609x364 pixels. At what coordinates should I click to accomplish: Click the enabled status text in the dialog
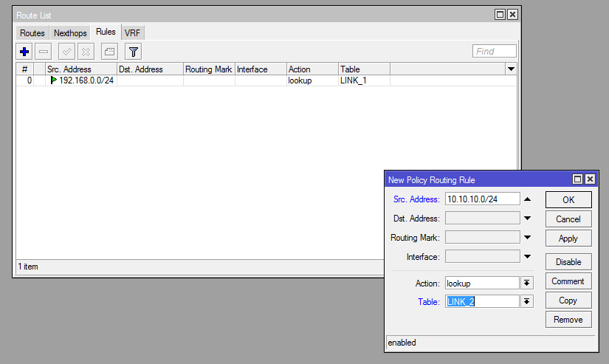tap(402, 343)
